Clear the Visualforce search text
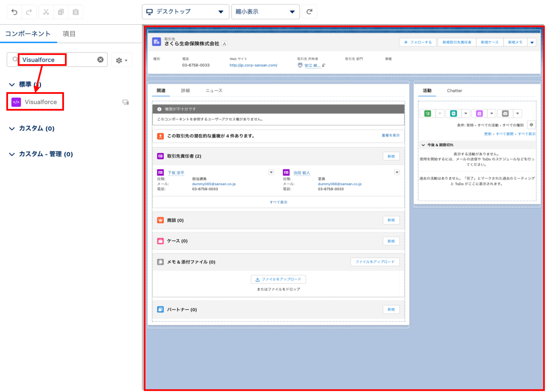This screenshot has width=546, height=392. (100, 60)
